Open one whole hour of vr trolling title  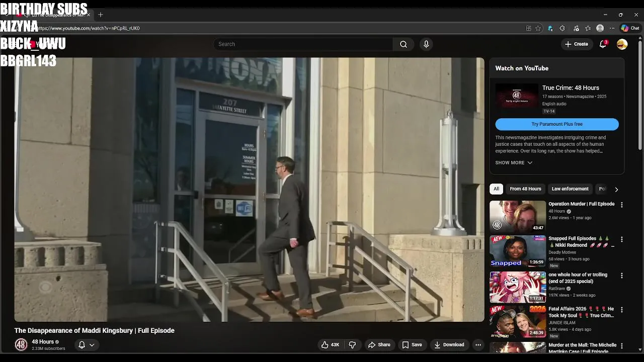[578, 278]
